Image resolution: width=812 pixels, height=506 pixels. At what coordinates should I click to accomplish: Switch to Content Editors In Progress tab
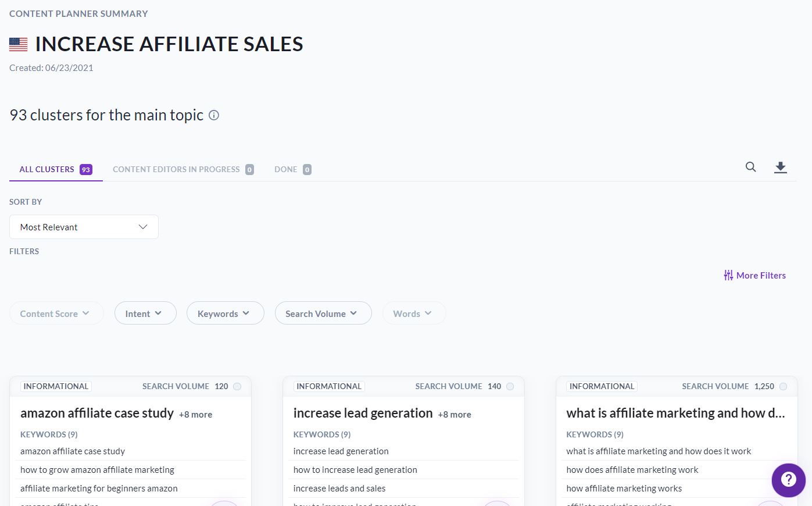[183, 169]
